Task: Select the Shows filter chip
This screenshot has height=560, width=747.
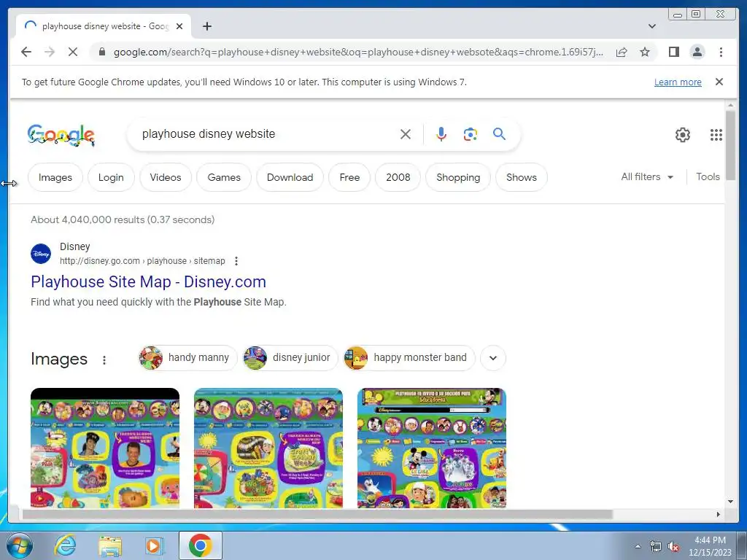Action: pyautogui.click(x=521, y=177)
